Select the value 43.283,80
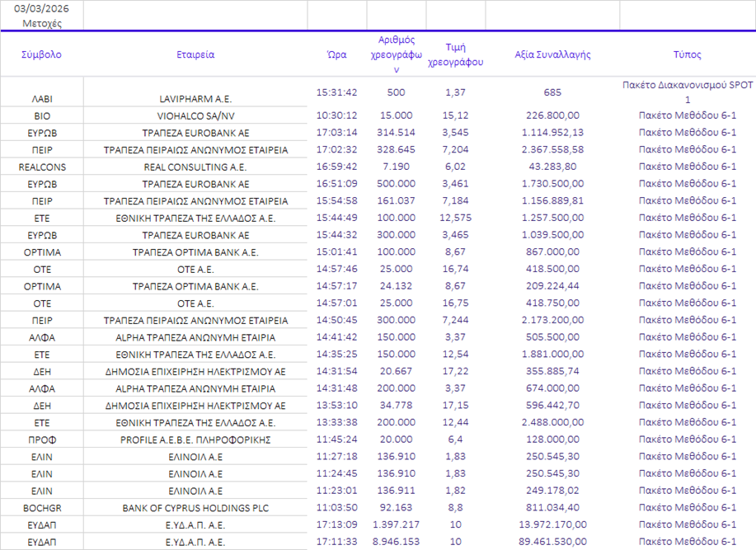 (x=552, y=167)
